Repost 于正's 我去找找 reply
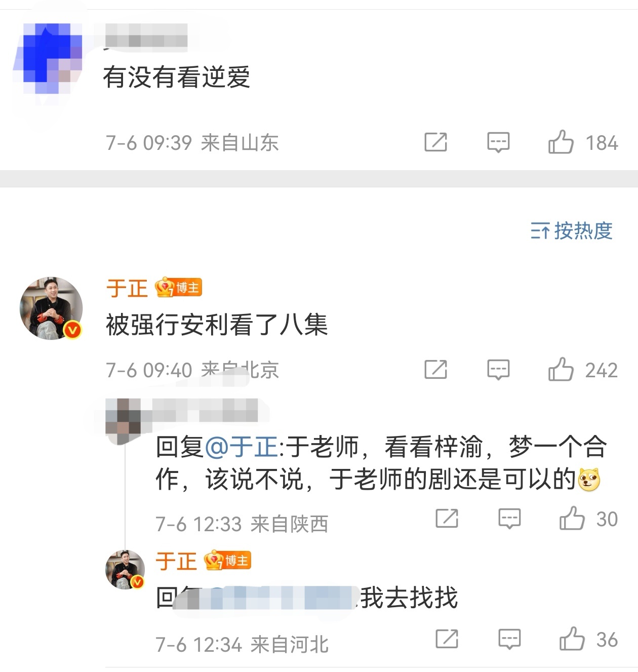The width and height of the screenshot is (638, 672). [447, 639]
